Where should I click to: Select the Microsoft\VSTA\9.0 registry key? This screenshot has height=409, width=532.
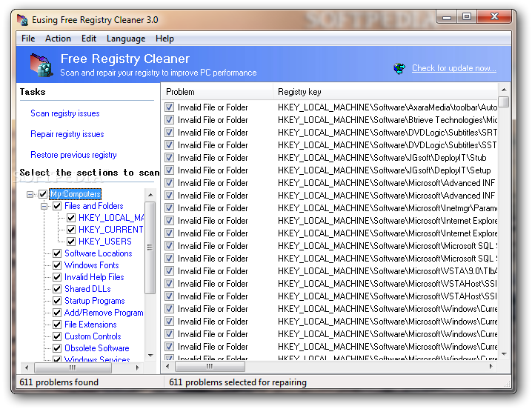point(388,271)
